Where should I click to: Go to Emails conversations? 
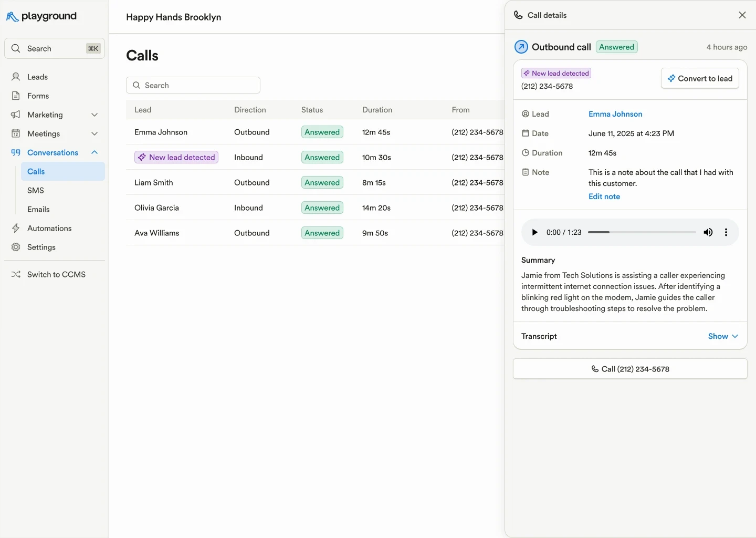pos(63,209)
